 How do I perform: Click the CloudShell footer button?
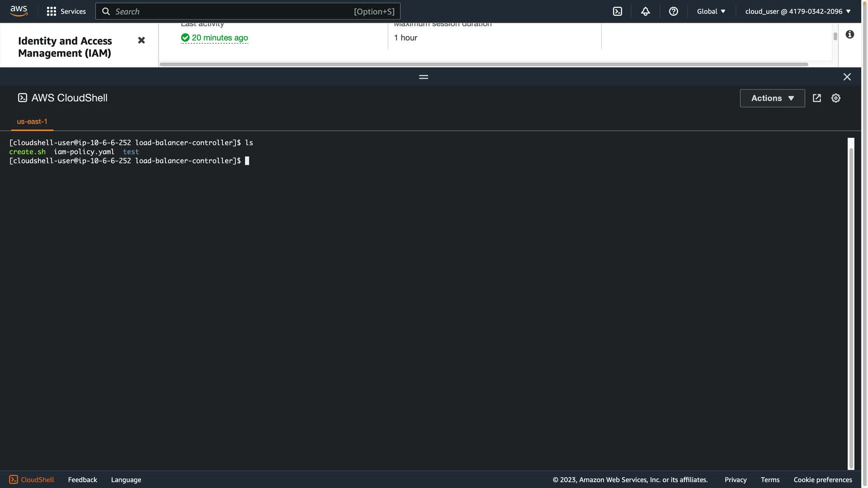pyautogui.click(x=32, y=479)
